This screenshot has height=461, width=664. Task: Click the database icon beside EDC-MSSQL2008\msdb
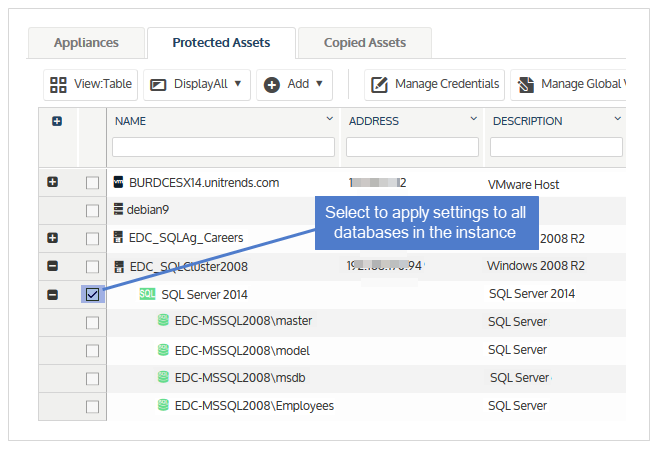click(163, 377)
